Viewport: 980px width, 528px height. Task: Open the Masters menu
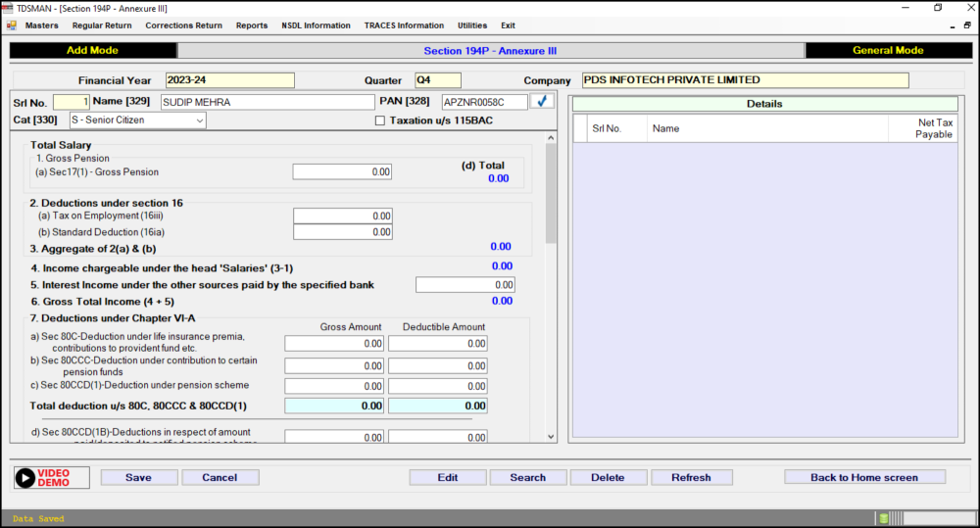(x=41, y=25)
